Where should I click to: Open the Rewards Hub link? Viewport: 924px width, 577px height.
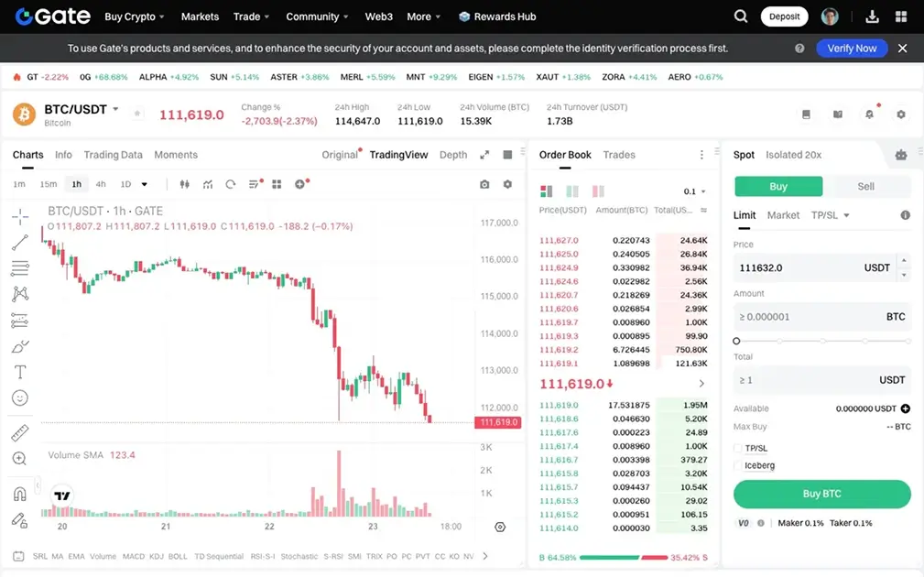[x=497, y=16]
